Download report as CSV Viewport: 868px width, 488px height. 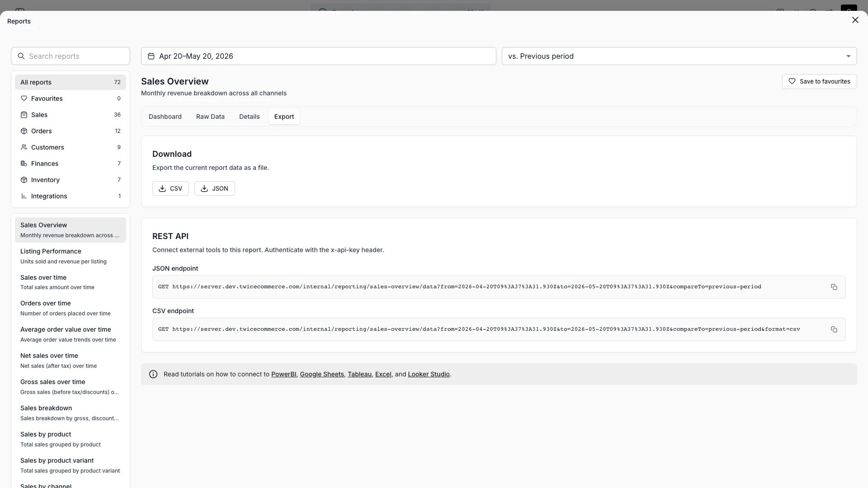(x=170, y=188)
